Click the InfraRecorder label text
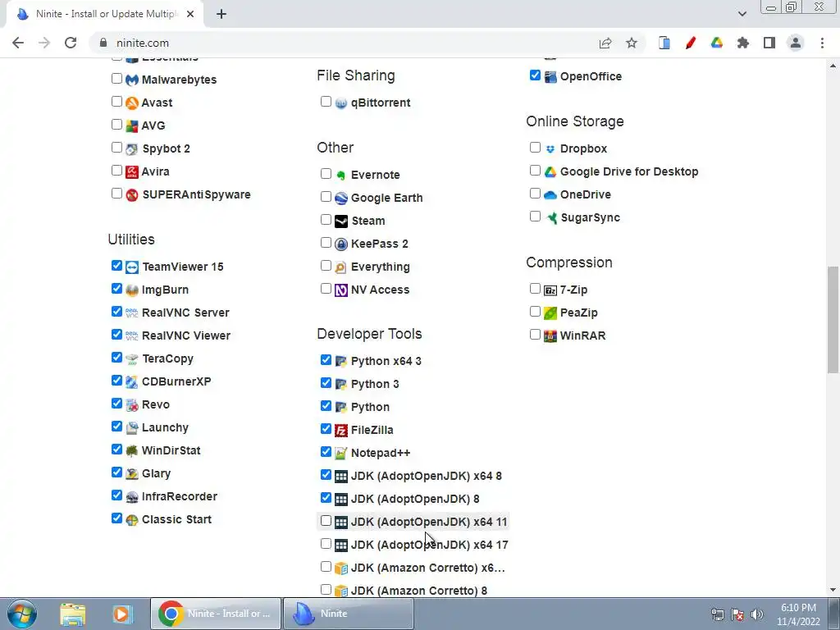This screenshot has width=840, height=630. tap(180, 497)
